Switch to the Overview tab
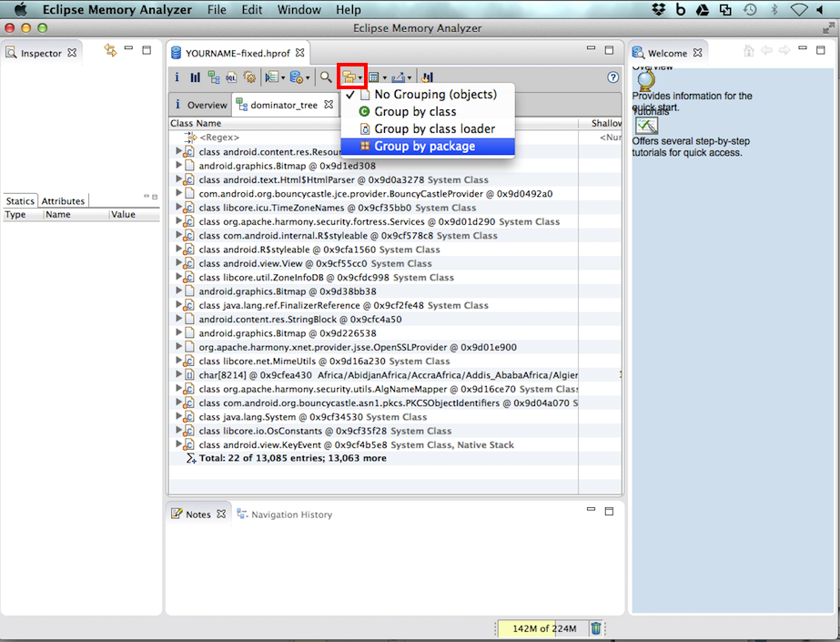The image size is (840, 642). tap(200, 105)
